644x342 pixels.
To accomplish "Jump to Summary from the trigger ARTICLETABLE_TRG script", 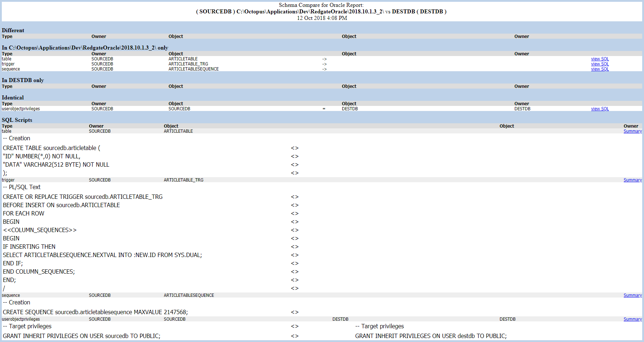I will tap(632, 180).
